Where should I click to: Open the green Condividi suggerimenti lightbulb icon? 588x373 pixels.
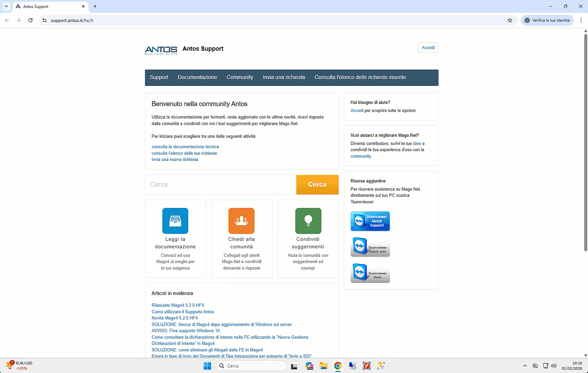pos(308,221)
